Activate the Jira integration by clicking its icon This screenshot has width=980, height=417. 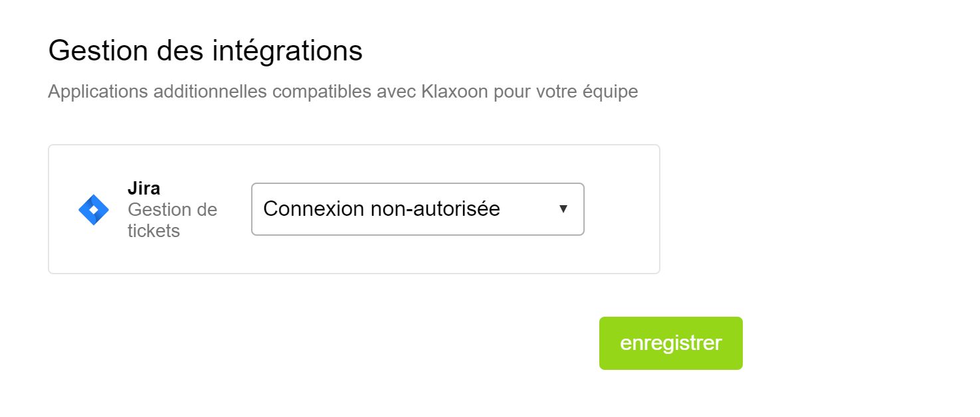92,210
